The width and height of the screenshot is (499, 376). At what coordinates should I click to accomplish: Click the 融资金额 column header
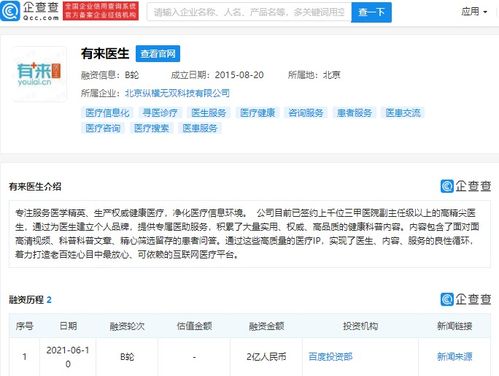tap(266, 326)
